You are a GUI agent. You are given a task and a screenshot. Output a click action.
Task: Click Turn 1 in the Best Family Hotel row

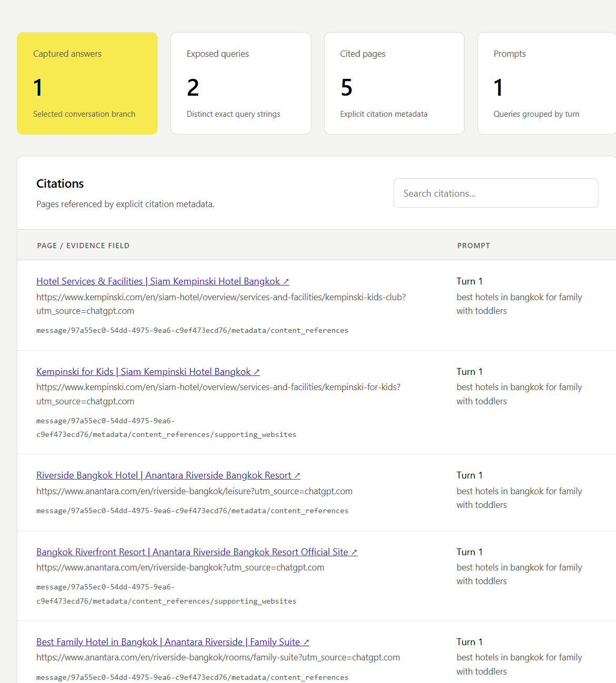[x=469, y=642]
